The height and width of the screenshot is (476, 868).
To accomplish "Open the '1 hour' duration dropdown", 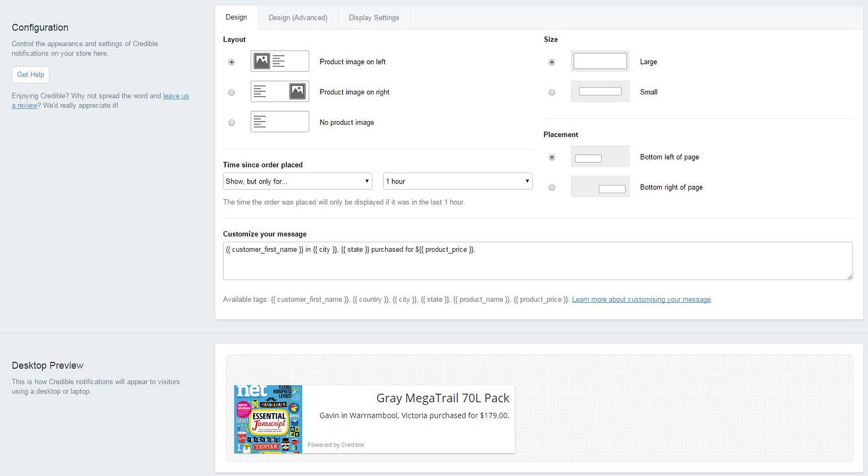I will [x=457, y=181].
